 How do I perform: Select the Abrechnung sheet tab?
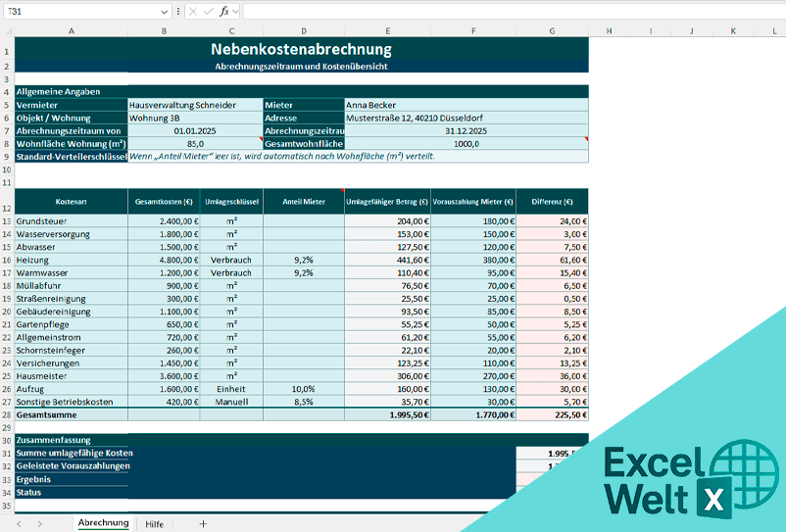pos(103,523)
